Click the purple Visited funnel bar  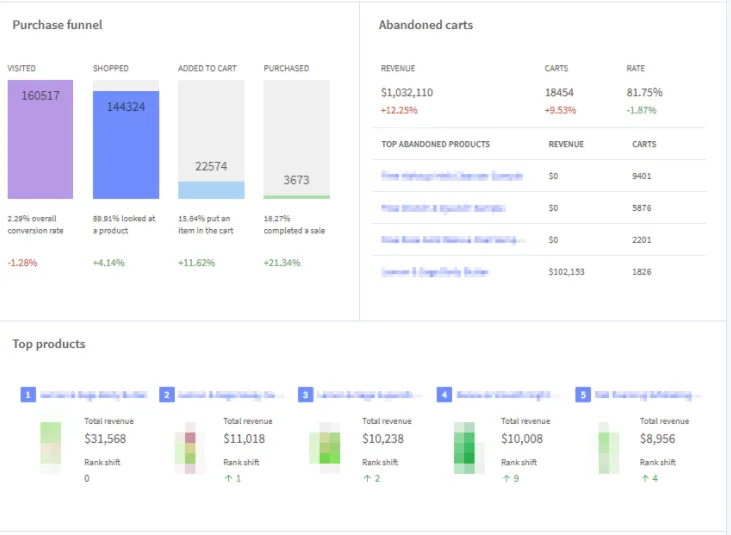40,139
